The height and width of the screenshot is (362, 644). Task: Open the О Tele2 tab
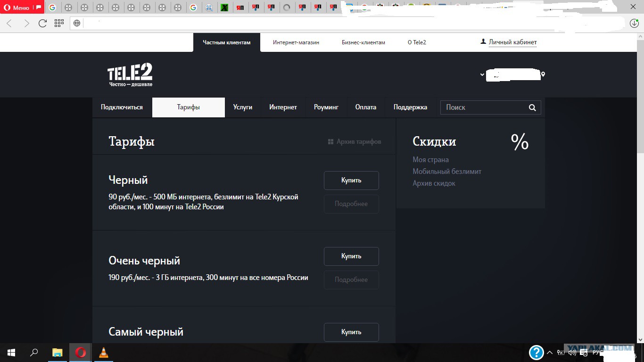coord(417,42)
